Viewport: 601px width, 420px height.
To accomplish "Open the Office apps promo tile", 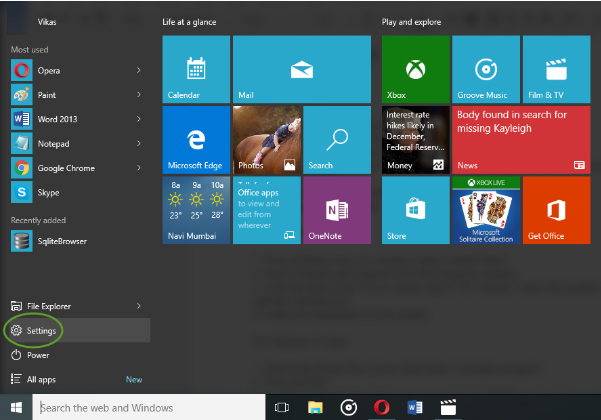I will [x=267, y=210].
